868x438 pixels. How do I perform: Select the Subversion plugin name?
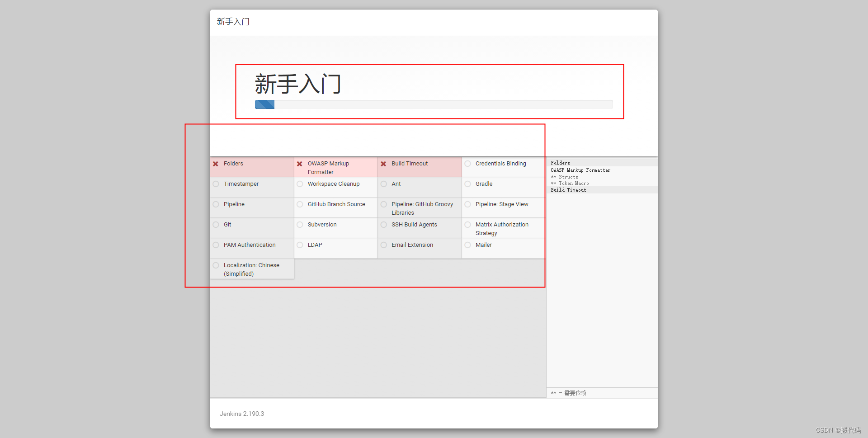[x=322, y=225]
